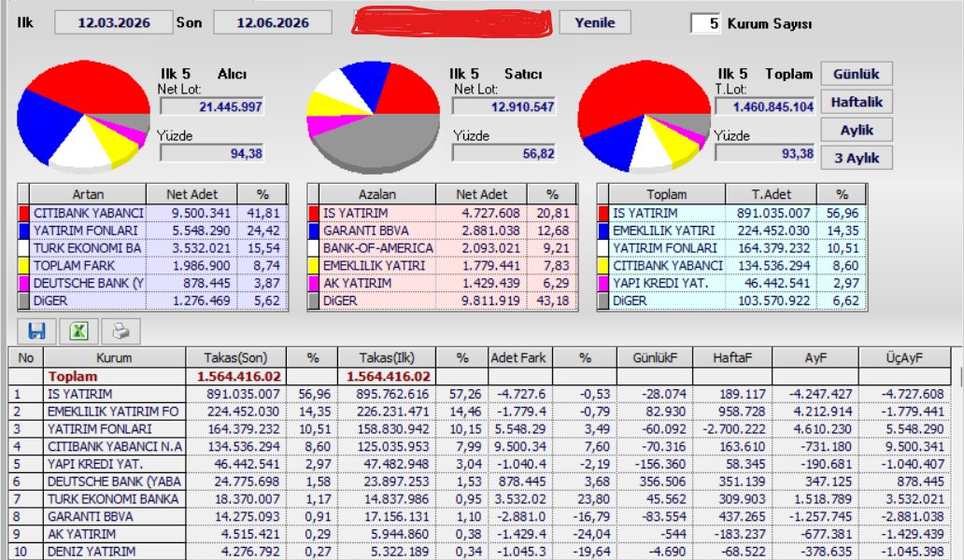964x560 pixels.
Task: Click yellow swatch beside CITIBANK YABANCI in Toplam table
Action: [x=603, y=265]
